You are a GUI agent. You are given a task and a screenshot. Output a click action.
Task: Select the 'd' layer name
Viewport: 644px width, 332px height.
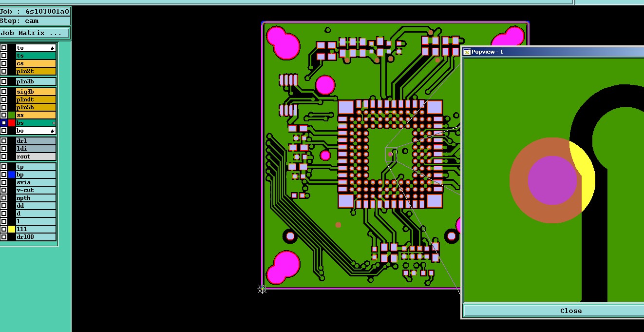point(36,214)
